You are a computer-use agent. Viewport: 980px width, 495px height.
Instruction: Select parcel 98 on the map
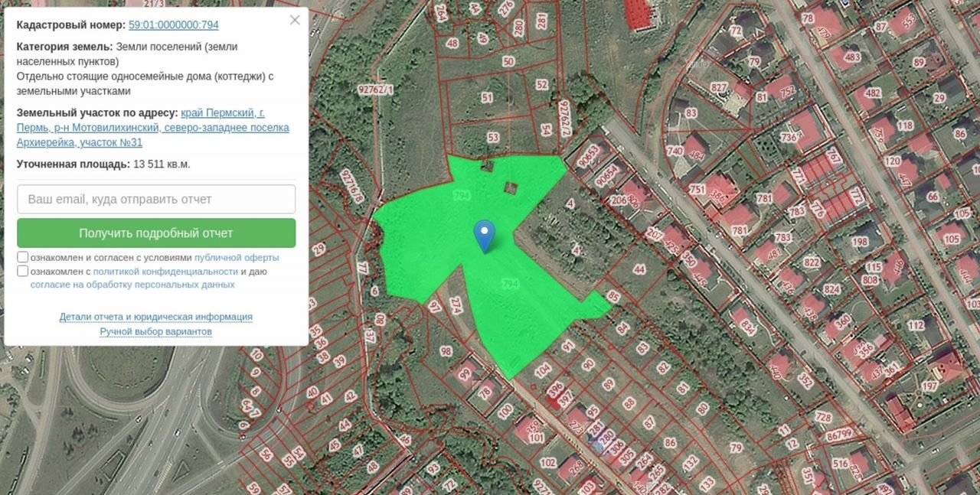pos(446,351)
